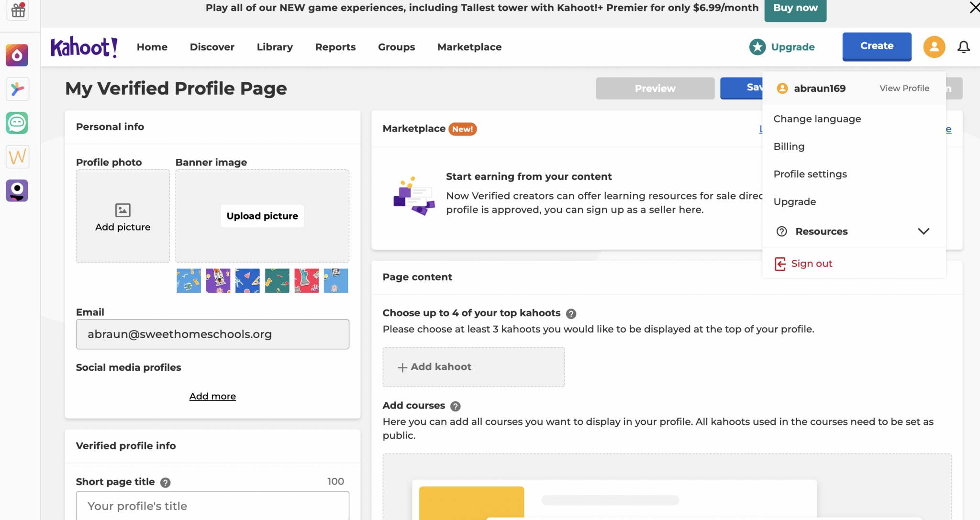Select the purple rocket banner thumbnail
Image resolution: width=980 pixels, height=520 pixels.
218,280
